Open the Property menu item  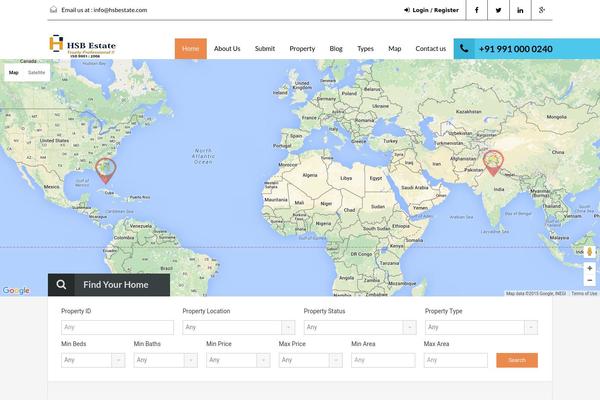[302, 49]
